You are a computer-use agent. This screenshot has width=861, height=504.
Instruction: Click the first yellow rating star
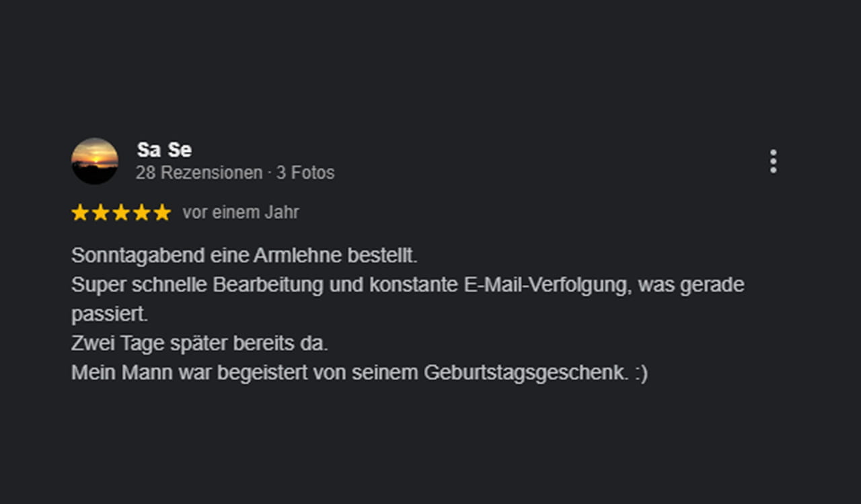point(80,213)
